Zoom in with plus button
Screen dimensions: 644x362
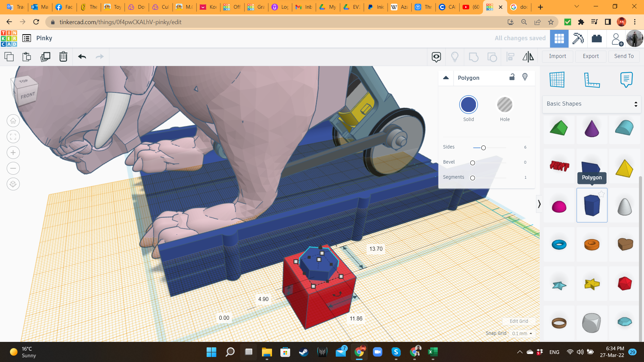point(13,153)
